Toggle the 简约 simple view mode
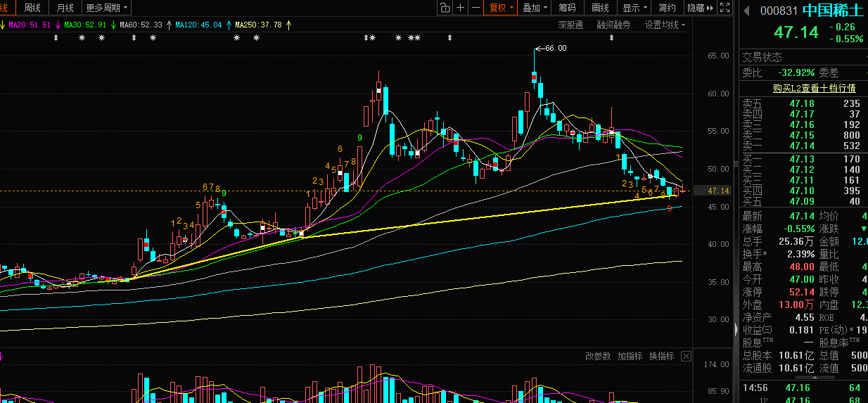The height and width of the screenshot is (403, 868). [x=667, y=8]
